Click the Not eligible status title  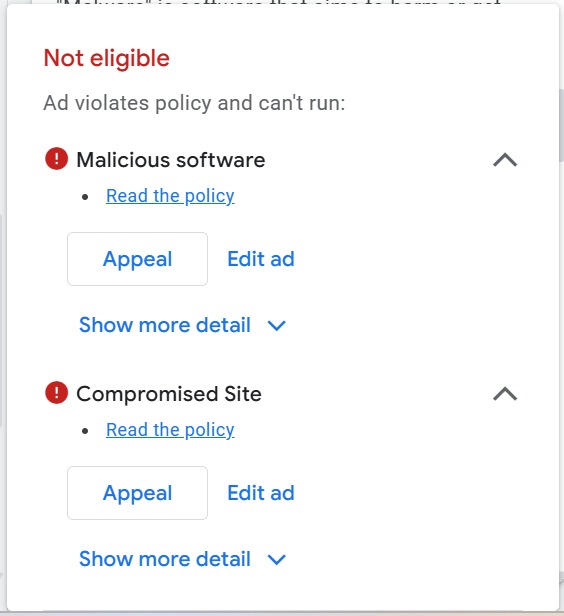107,58
